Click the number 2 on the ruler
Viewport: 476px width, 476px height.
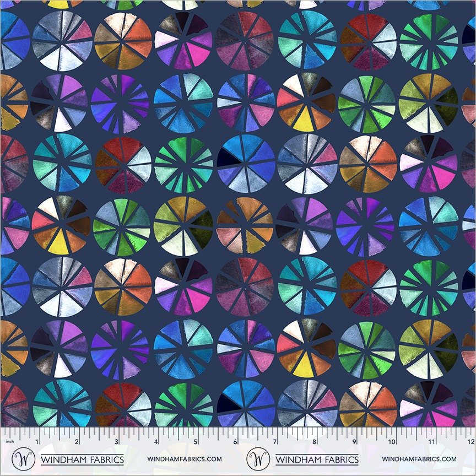(x=77, y=442)
